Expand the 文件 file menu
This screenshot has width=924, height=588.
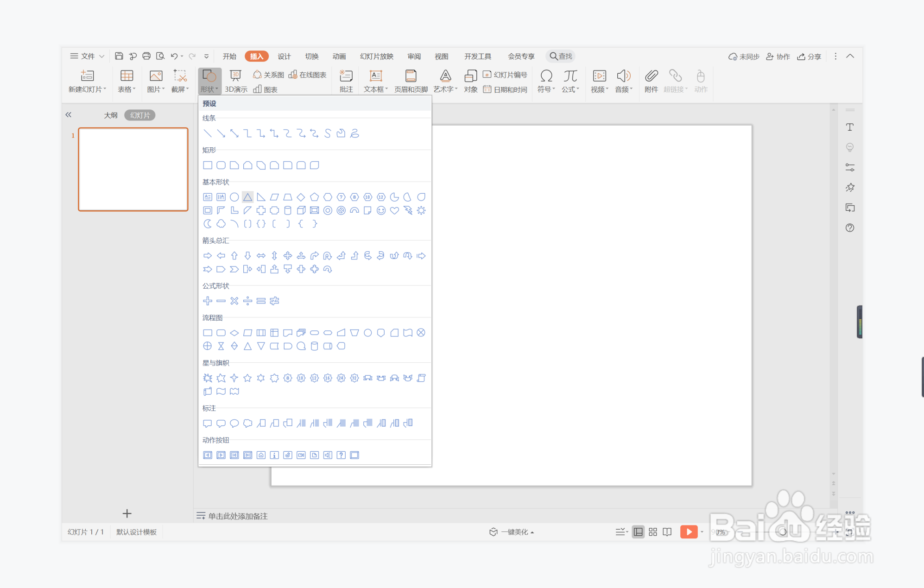[87, 56]
